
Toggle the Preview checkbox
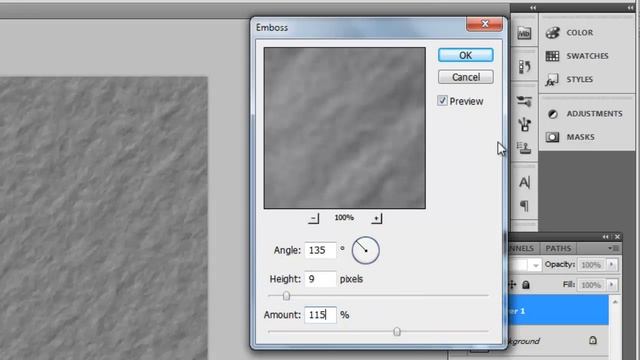coord(442,100)
